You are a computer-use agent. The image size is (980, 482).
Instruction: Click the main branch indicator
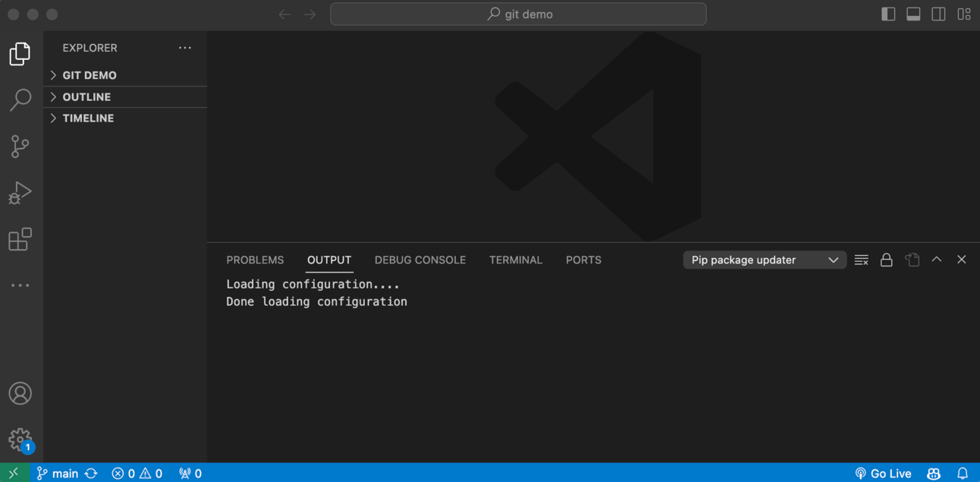[x=58, y=473]
